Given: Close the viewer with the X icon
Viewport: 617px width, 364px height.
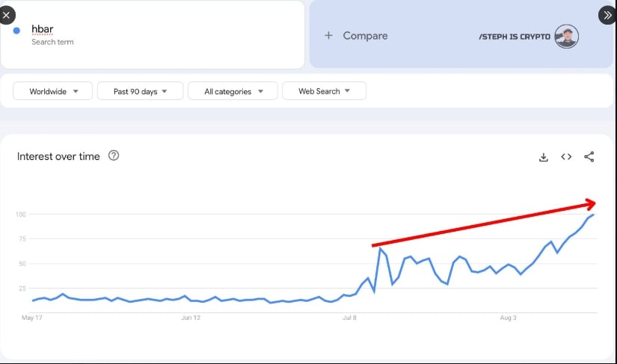Looking at the screenshot, I should 7,16.
